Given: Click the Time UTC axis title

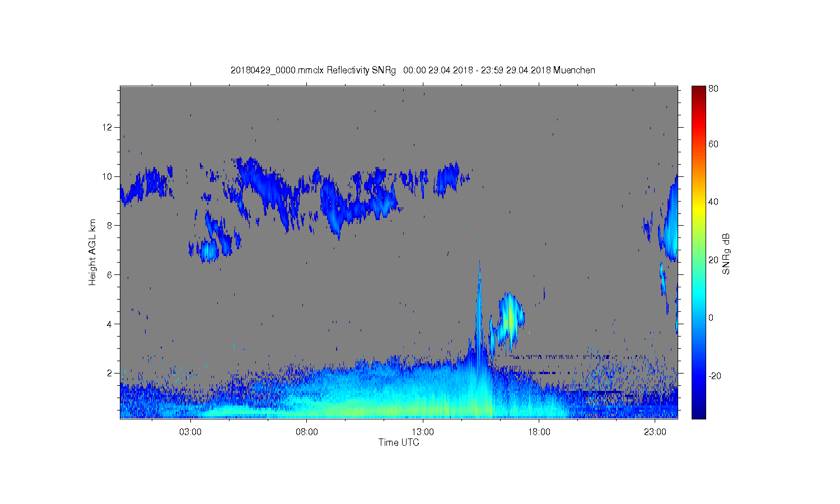Looking at the screenshot, I should 399,442.
